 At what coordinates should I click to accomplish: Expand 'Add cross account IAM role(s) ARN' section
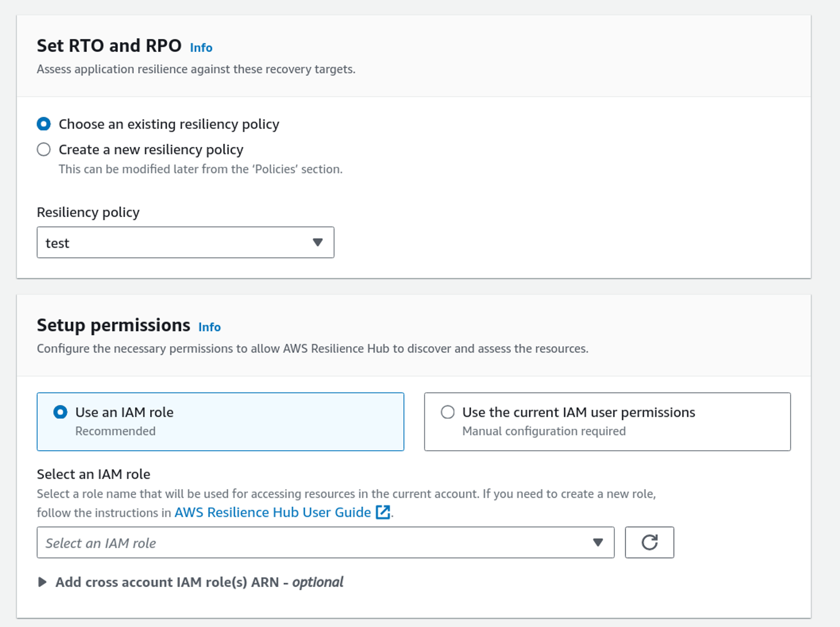coord(42,582)
